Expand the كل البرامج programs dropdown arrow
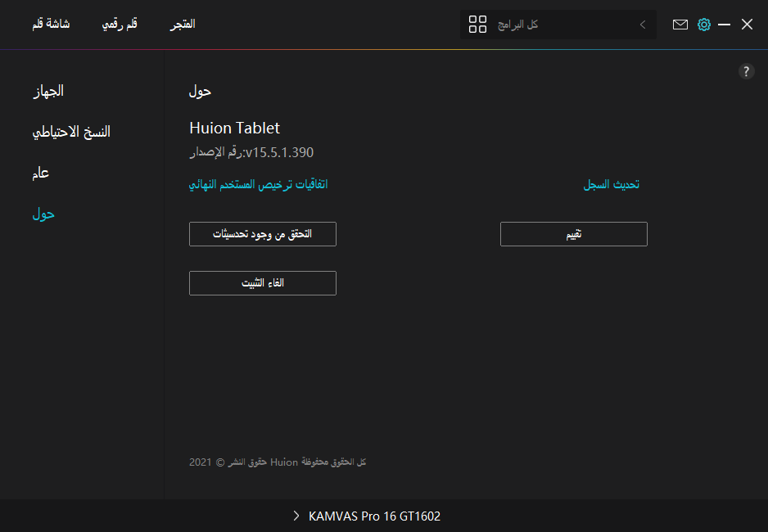The height and width of the screenshot is (532, 768). (643, 25)
